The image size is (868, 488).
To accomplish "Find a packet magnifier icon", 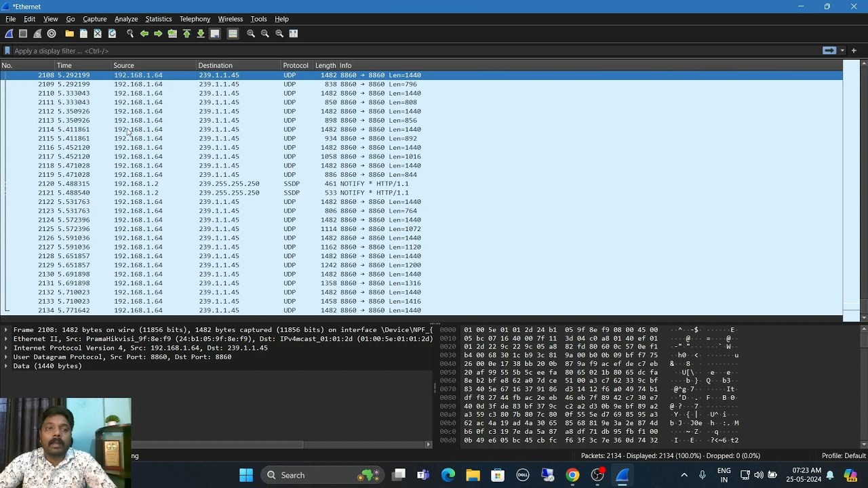I will click(x=130, y=33).
